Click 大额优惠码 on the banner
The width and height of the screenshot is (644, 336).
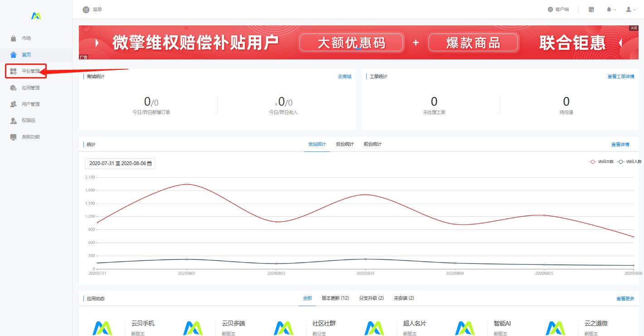click(351, 43)
